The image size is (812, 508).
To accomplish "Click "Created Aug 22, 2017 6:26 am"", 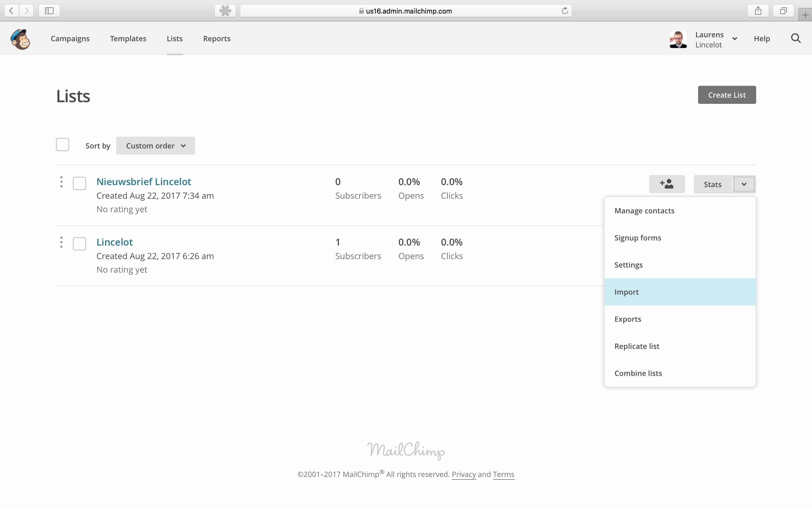I will (155, 256).
